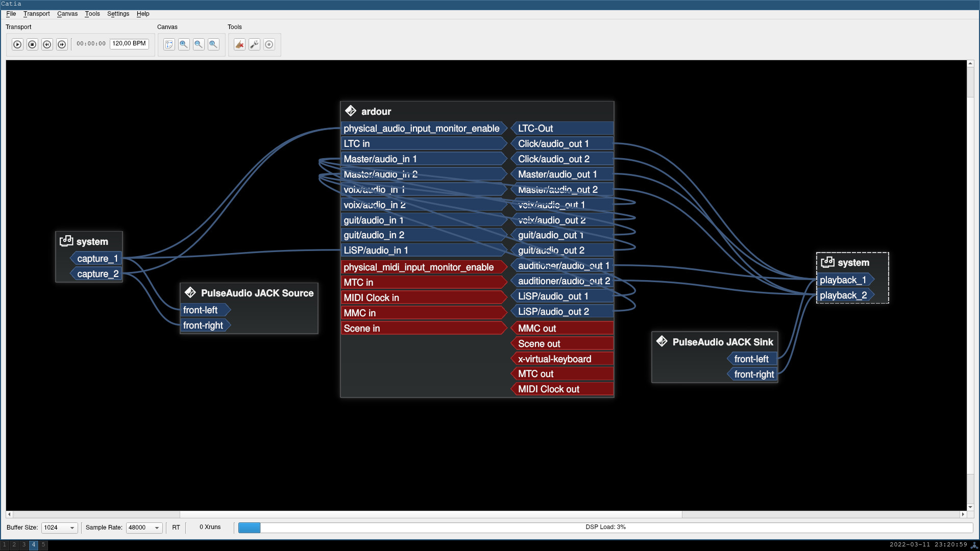Click the 120,00 BPM tempo field
The width and height of the screenshot is (980, 551).
click(x=129, y=43)
